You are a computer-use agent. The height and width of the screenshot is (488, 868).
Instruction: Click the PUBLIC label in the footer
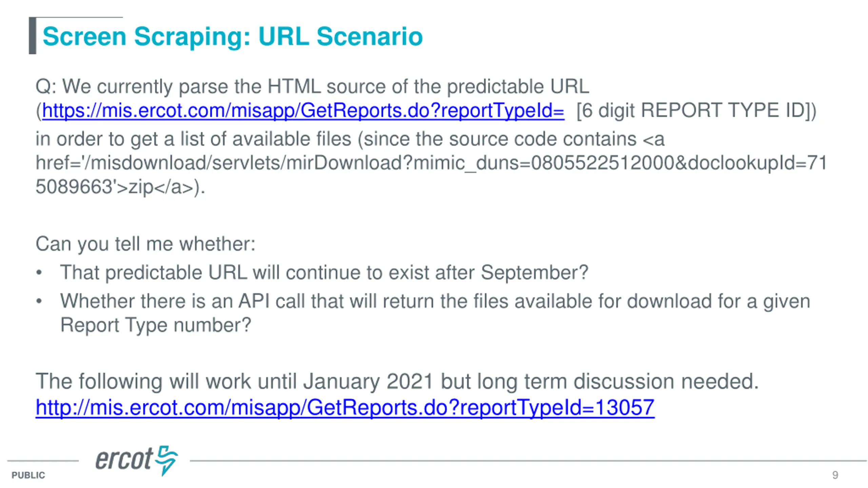point(28,475)
